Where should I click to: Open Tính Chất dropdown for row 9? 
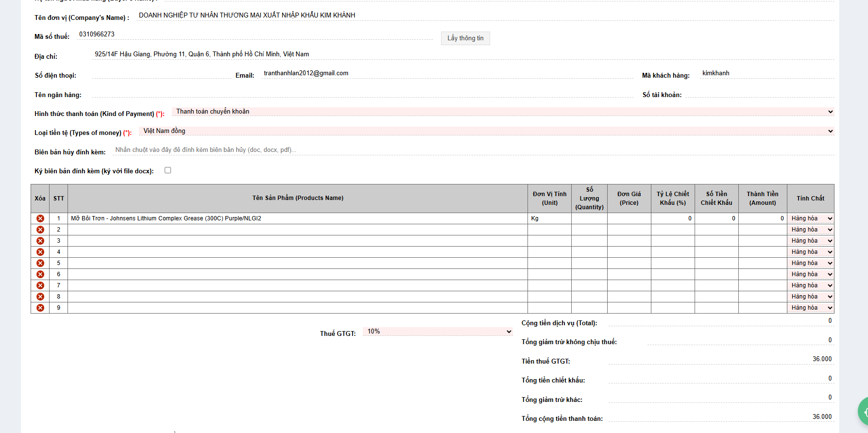[x=811, y=308]
